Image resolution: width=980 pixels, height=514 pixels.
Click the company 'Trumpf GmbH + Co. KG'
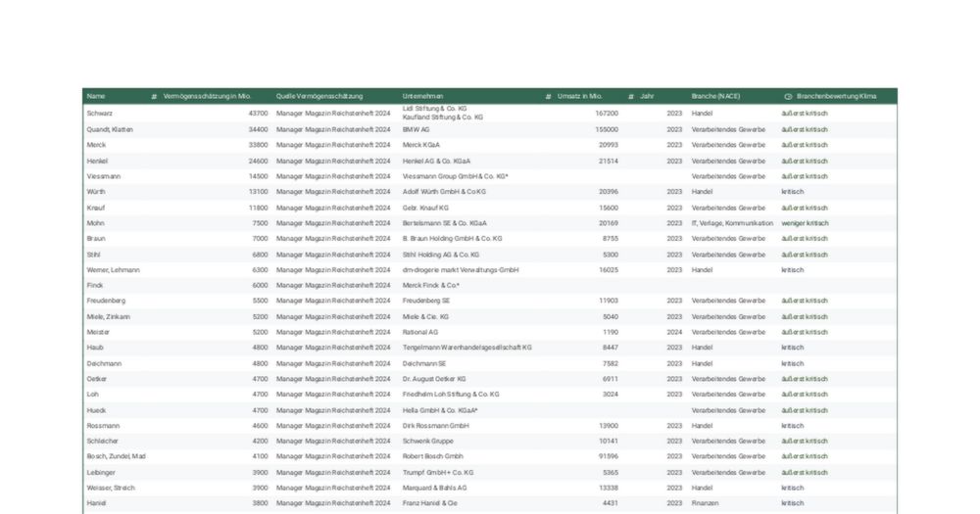[437, 473]
